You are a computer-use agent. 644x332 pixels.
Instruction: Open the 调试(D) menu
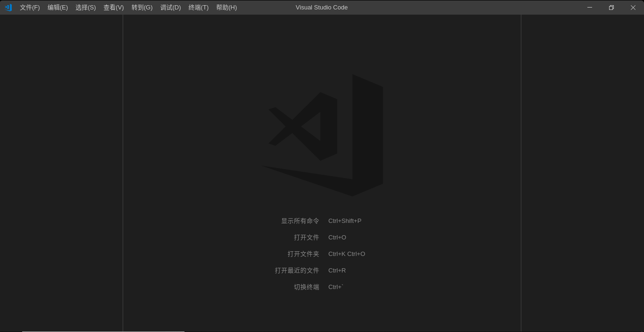click(170, 7)
